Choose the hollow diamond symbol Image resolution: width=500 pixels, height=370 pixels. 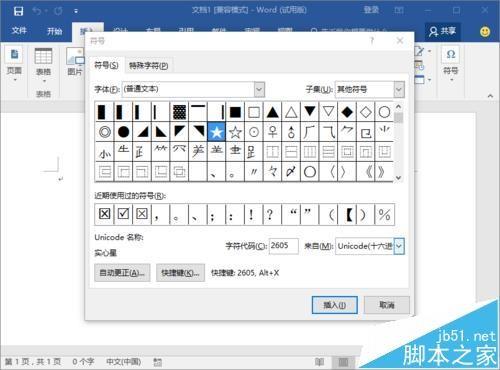[366, 112]
